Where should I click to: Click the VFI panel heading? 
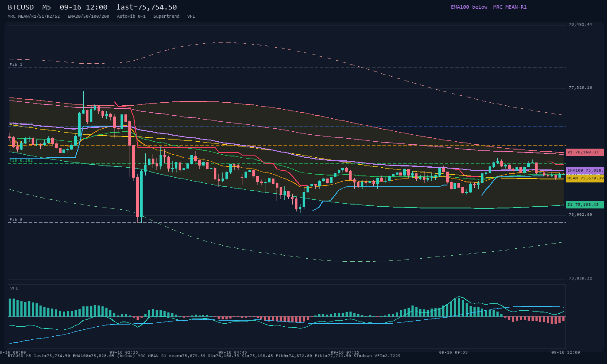14,288
